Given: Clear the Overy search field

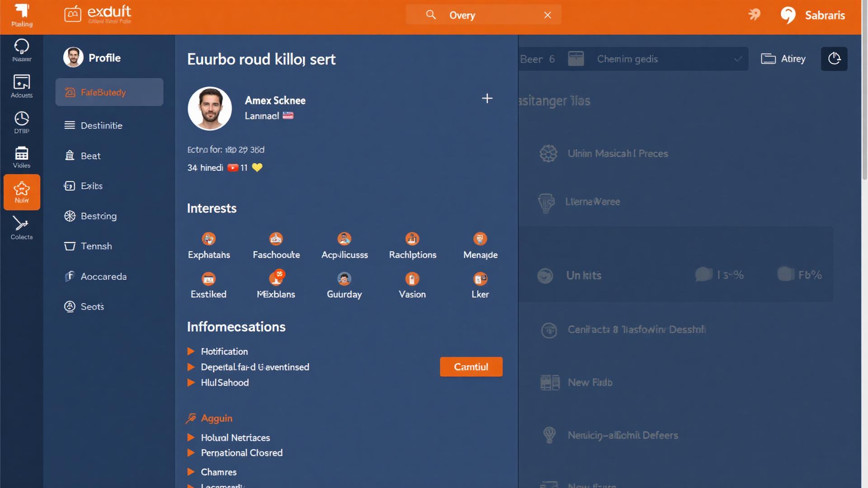Looking at the screenshot, I should pyautogui.click(x=547, y=15).
